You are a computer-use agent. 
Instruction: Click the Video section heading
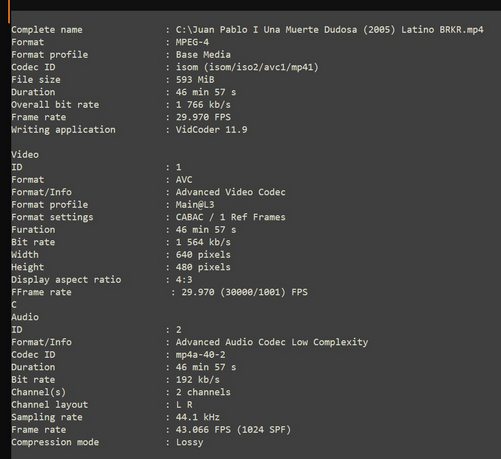(x=25, y=155)
